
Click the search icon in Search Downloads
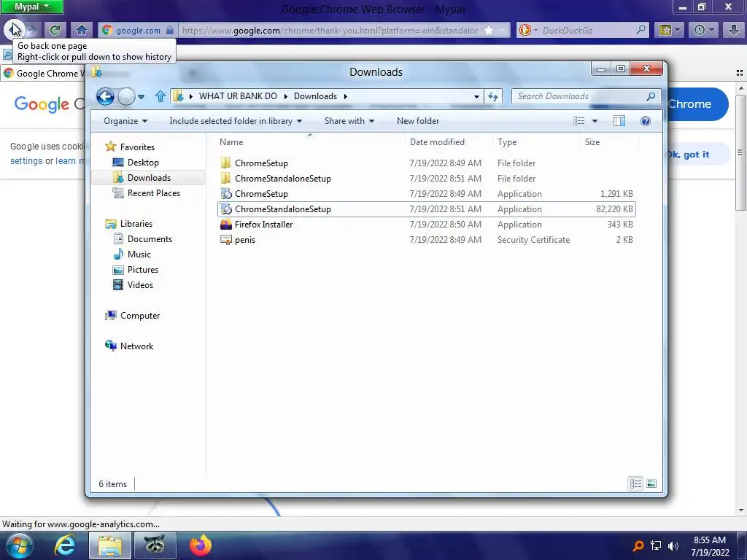coord(651,96)
